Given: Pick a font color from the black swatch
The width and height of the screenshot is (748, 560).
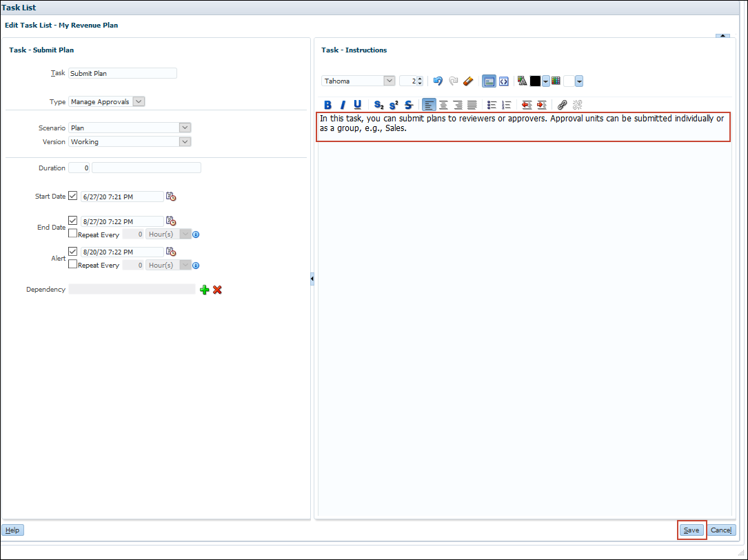Looking at the screenshot, I should (536, 81).
